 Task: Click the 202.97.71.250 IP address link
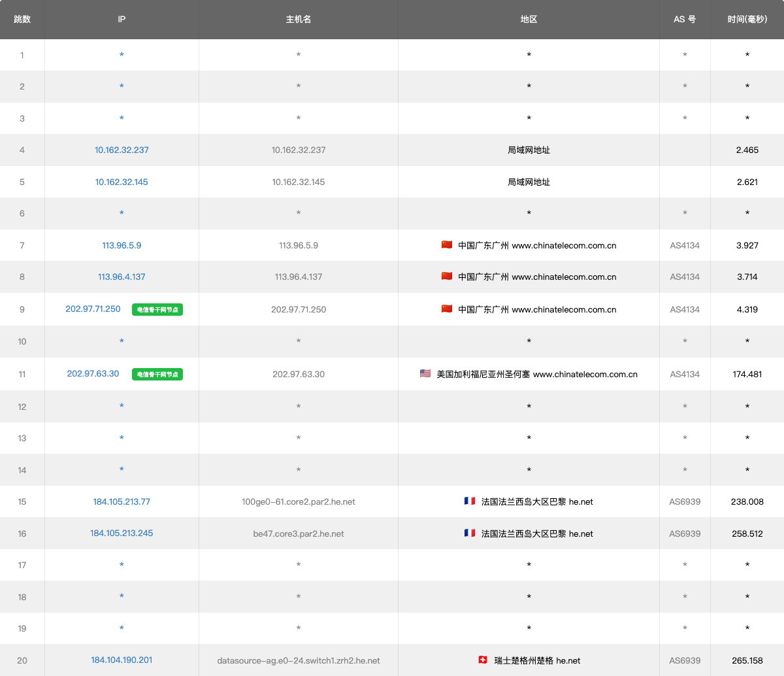[93, 309]
